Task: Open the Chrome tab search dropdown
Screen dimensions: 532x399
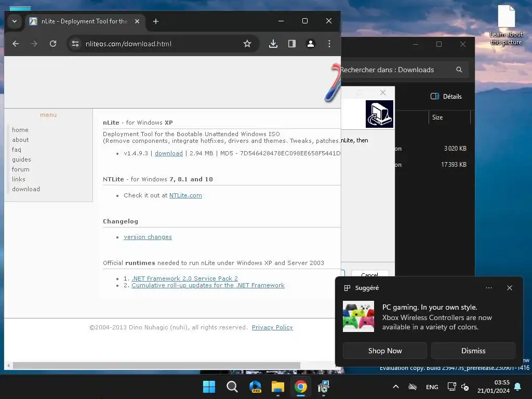Action: tap(14, 21)
